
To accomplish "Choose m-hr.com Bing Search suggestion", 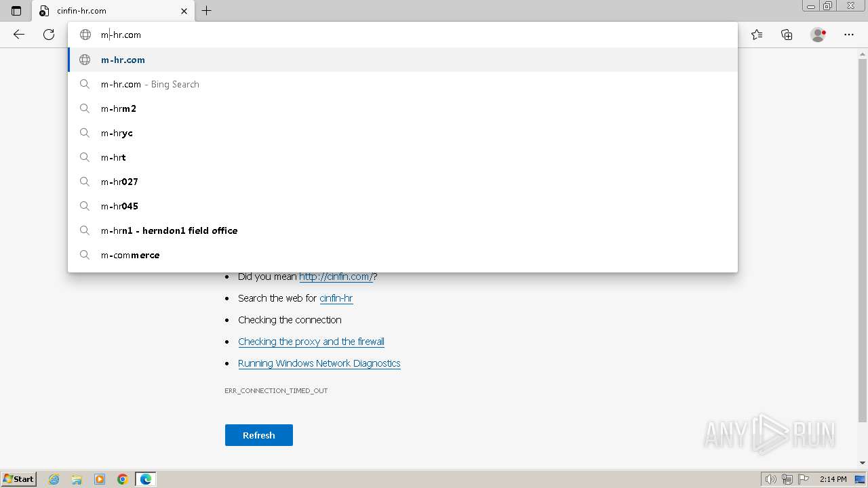I will [403, 84].
